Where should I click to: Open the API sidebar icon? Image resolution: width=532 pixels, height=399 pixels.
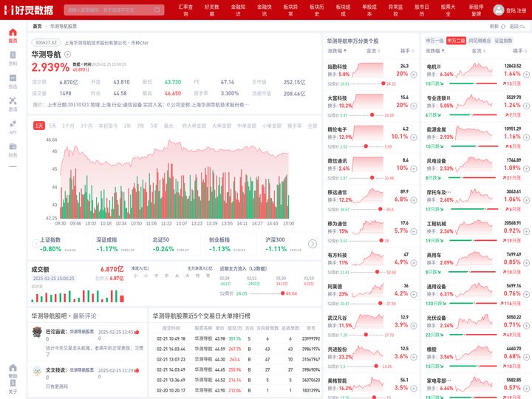pos(13,127)
